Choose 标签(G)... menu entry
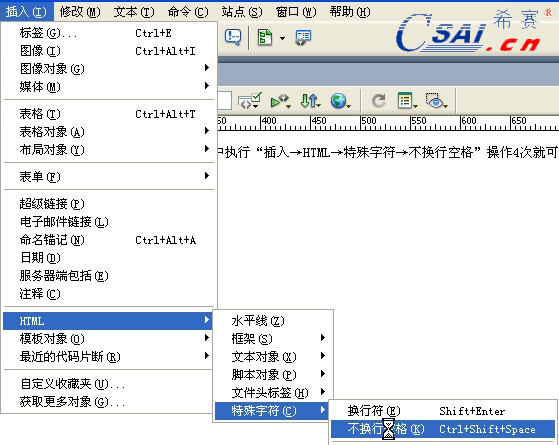 (x=109, y=33)
